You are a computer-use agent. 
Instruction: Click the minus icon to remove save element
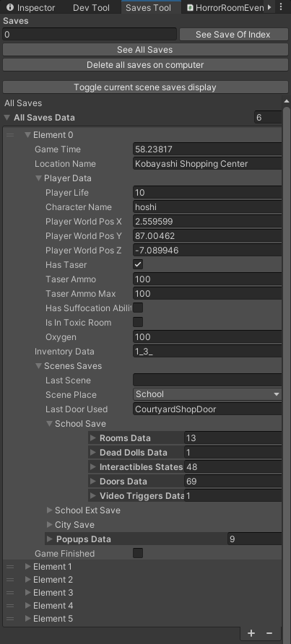[269, 633]
